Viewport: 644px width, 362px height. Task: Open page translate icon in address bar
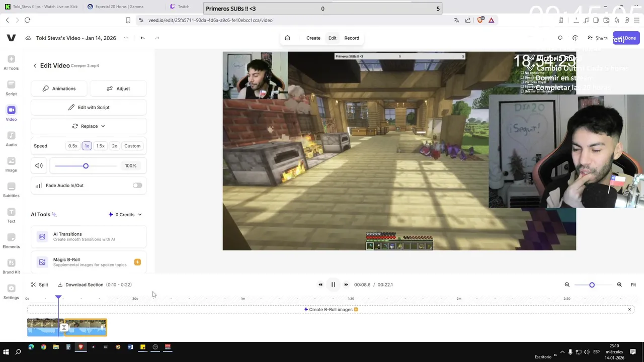tap(456, 20)
